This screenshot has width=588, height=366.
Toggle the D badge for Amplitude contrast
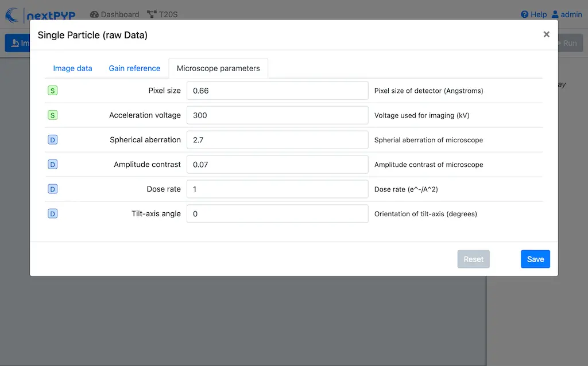[52, 164]
